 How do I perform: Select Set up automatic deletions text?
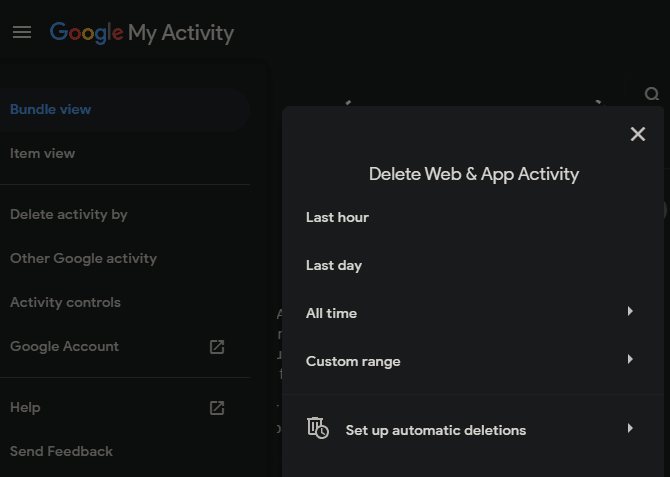click(x=435, y=430)
